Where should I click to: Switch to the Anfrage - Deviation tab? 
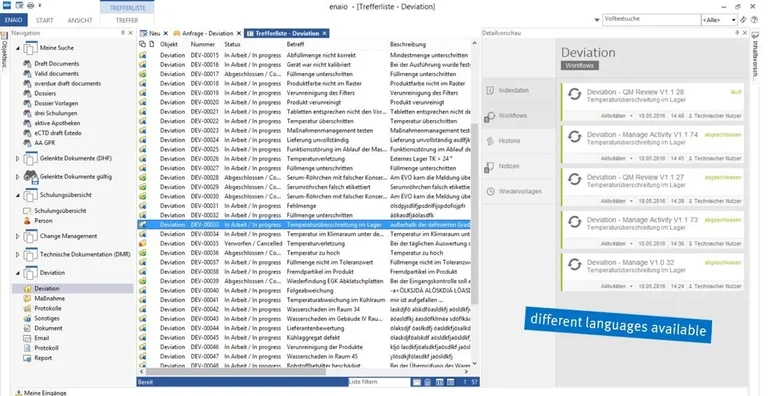tap(208, 33)
